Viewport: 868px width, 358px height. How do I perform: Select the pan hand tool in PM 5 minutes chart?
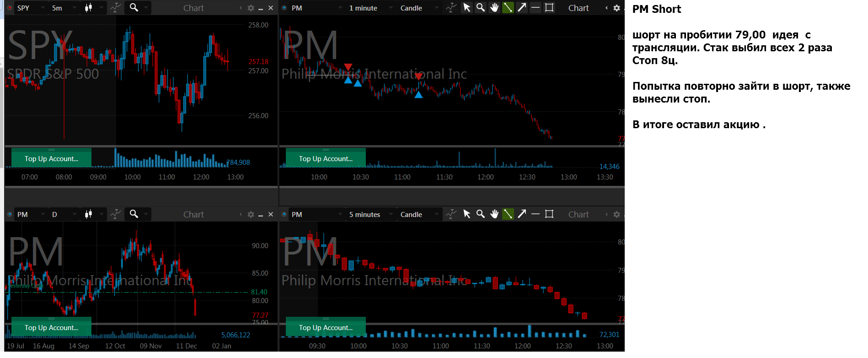point(494,214)
